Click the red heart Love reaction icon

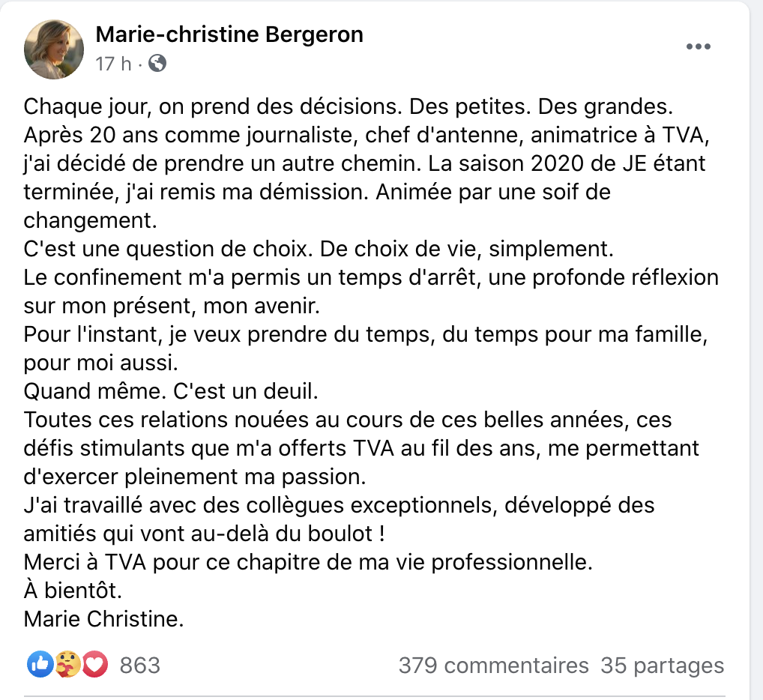tap(95, 664)
